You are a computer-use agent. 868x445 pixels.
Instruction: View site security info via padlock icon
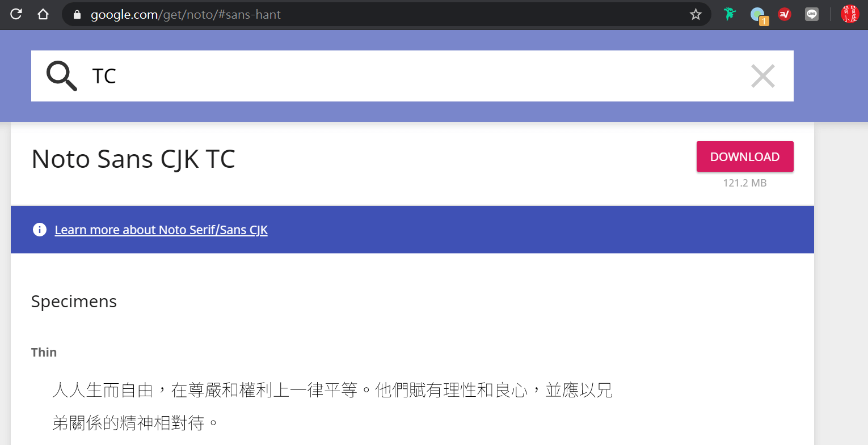pos(78,15)
